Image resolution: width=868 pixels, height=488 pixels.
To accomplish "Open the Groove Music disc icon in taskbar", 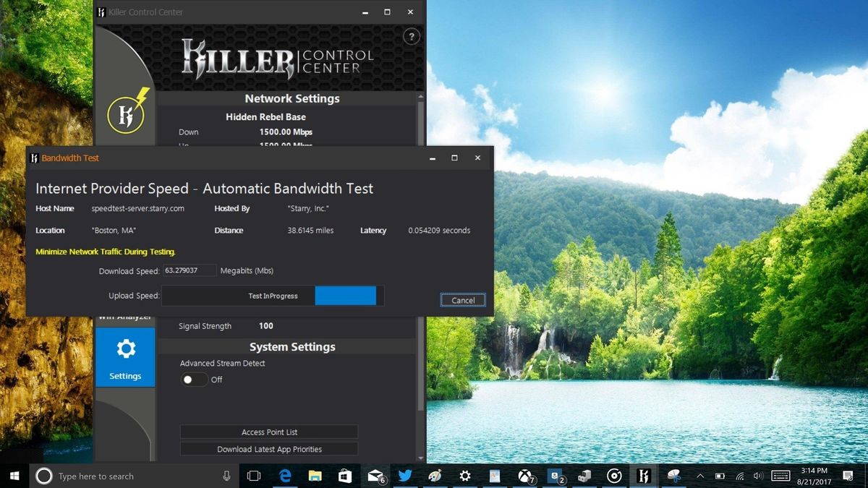I will tap(615, 476).
